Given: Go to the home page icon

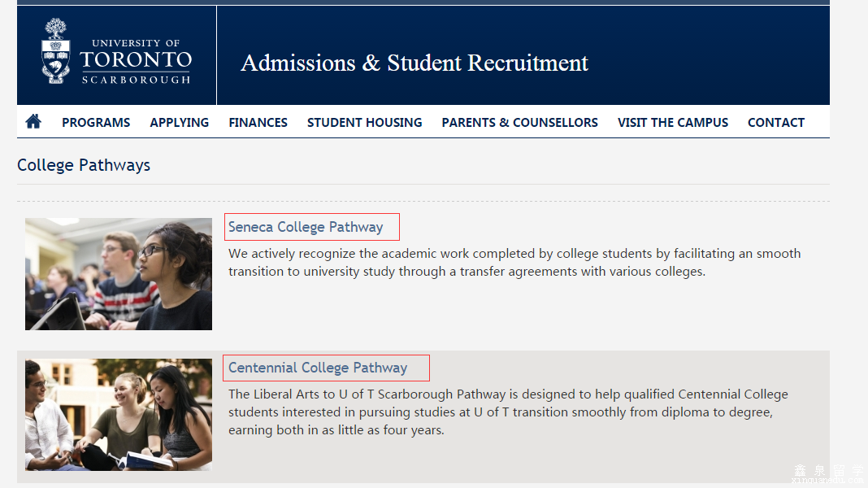Looking at the screenshot, I should pos(33,121).
